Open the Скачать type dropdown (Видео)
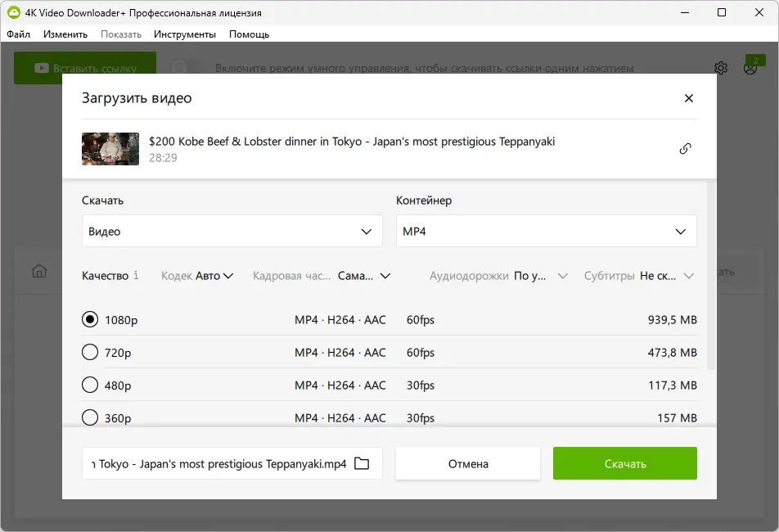Viewport: 779px width, 532px height. [x=232, y=231]
